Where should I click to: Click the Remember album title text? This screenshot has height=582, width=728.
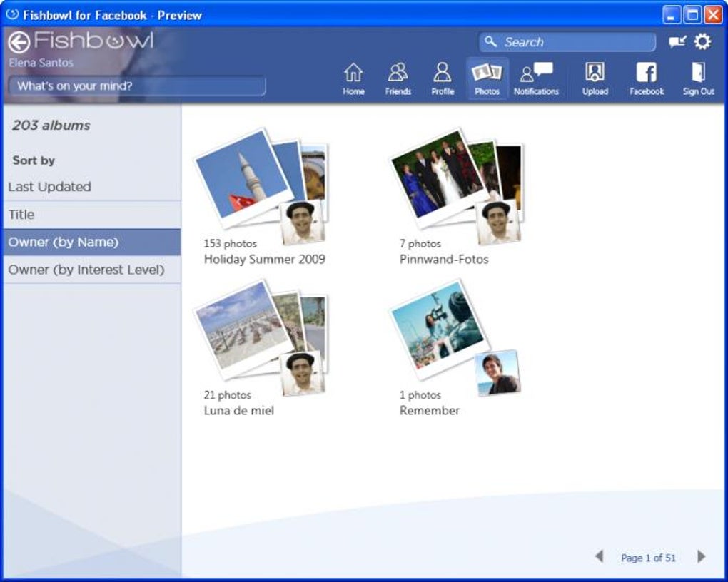(x=430, y=411)
